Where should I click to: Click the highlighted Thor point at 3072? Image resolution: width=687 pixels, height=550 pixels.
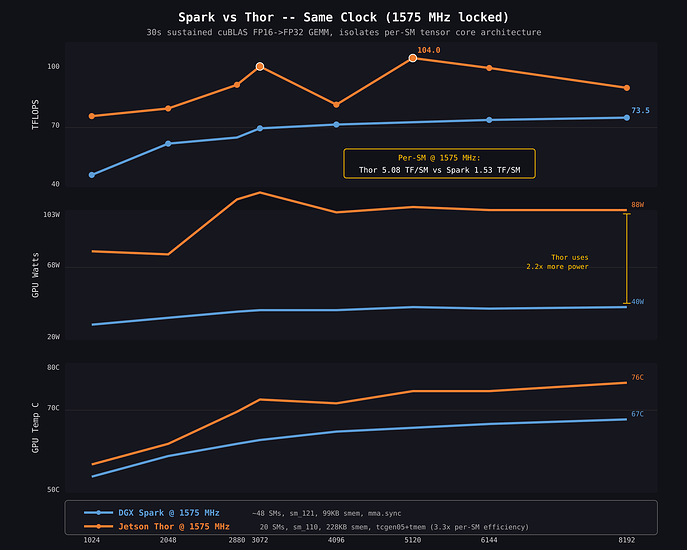[260, 66]
